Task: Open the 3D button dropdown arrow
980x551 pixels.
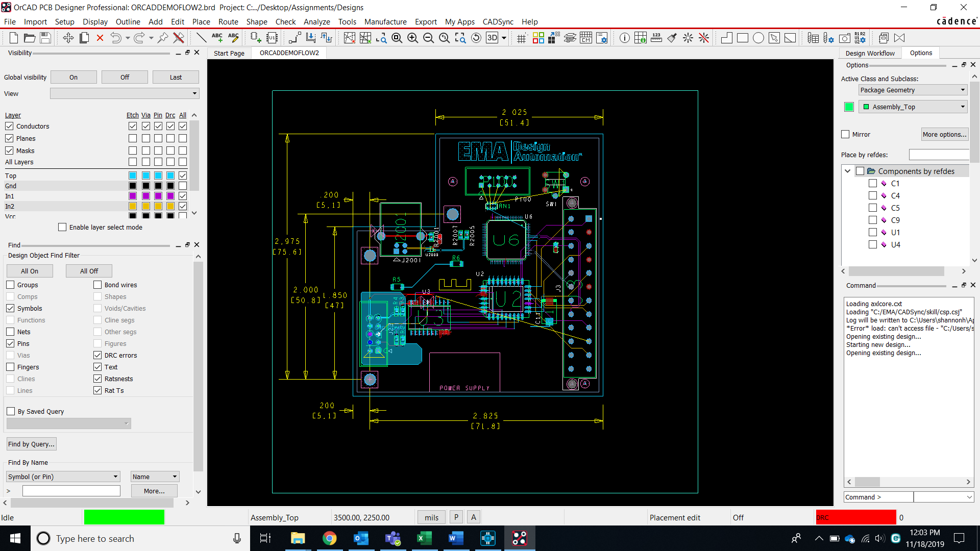Action: (x=504, y=38)
